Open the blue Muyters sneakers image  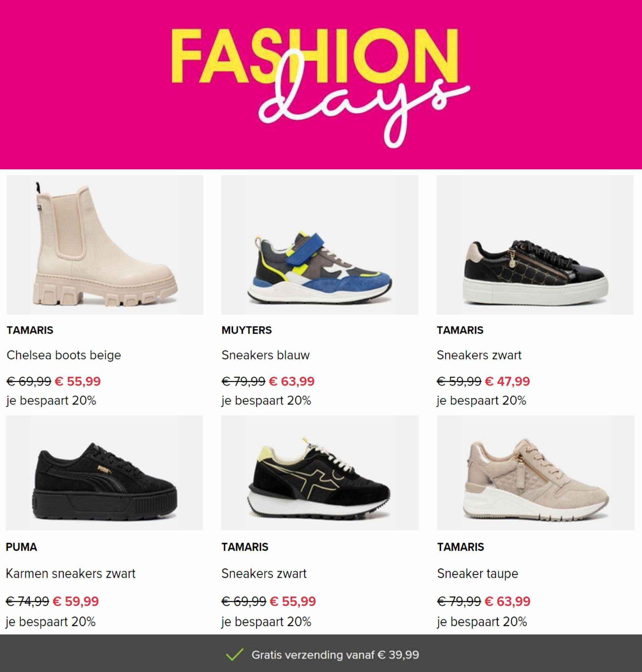(x=320, y=245)
